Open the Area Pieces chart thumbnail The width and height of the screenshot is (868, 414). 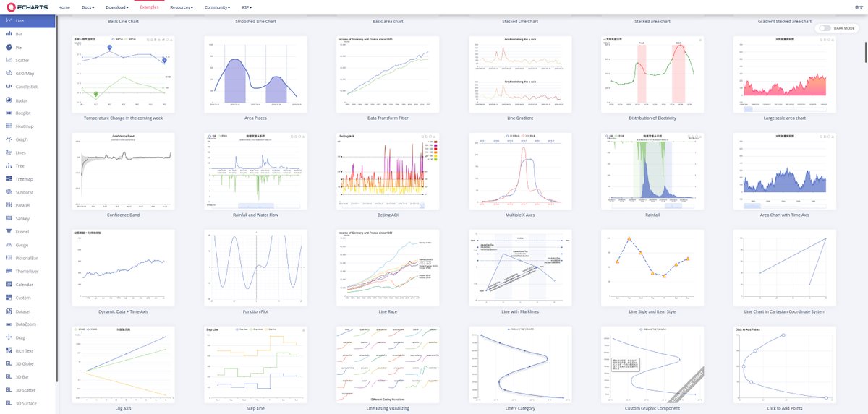click(256, 74)
